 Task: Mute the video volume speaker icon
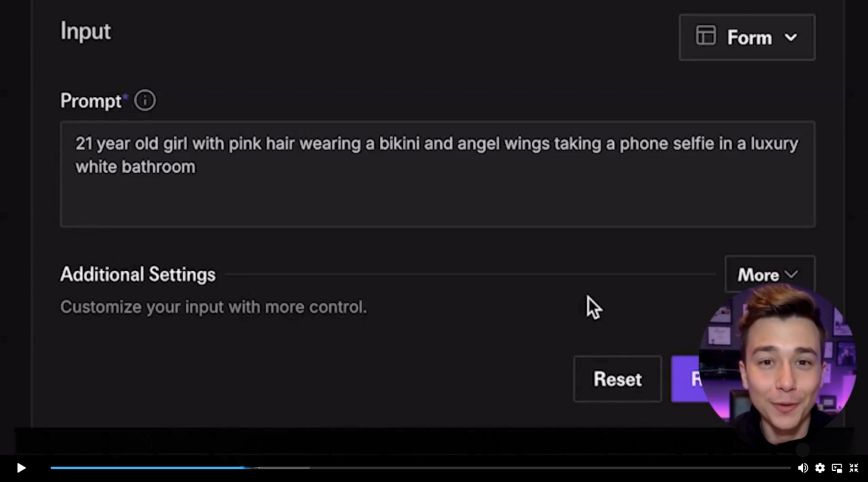pyautogui.click(x=802, y=468)
